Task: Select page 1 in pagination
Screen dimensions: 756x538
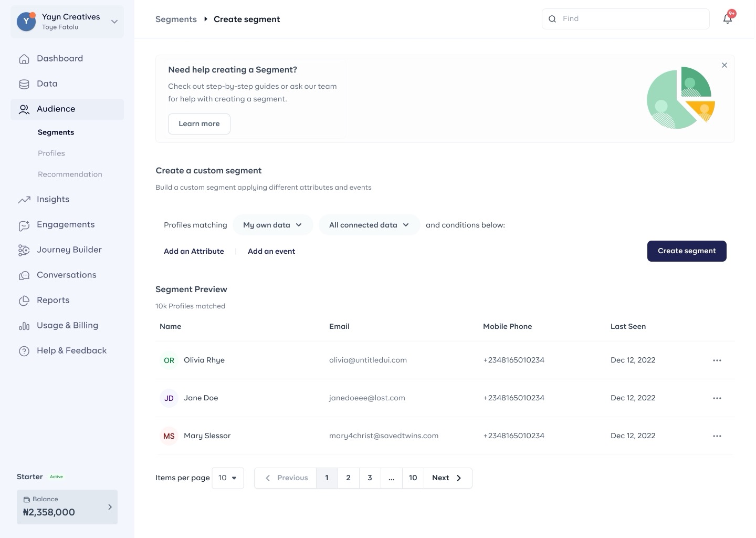Action: tap(327, 478)
